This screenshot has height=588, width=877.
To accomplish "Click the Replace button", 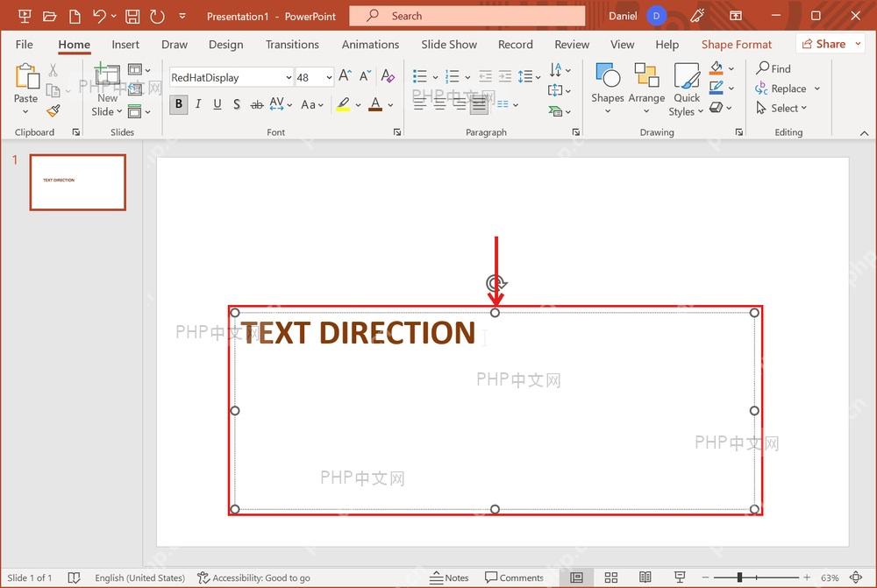I will click(781, 89).
